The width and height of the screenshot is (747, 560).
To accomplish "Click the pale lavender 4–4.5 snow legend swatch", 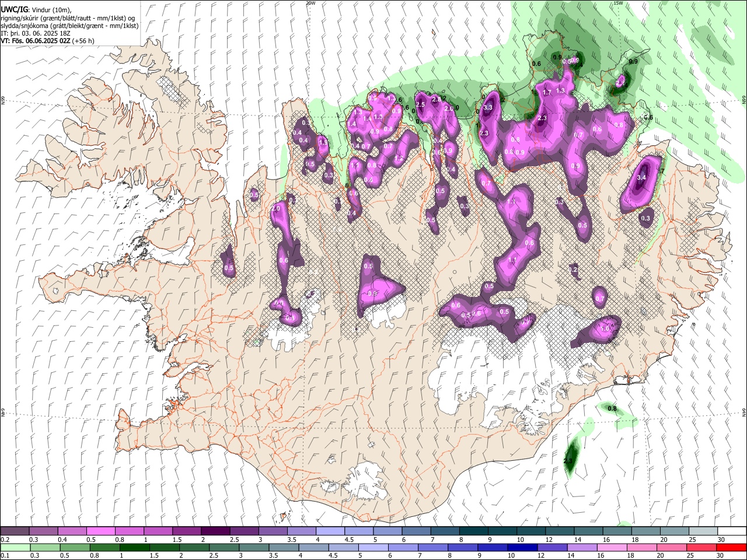I will pos(330,531).
